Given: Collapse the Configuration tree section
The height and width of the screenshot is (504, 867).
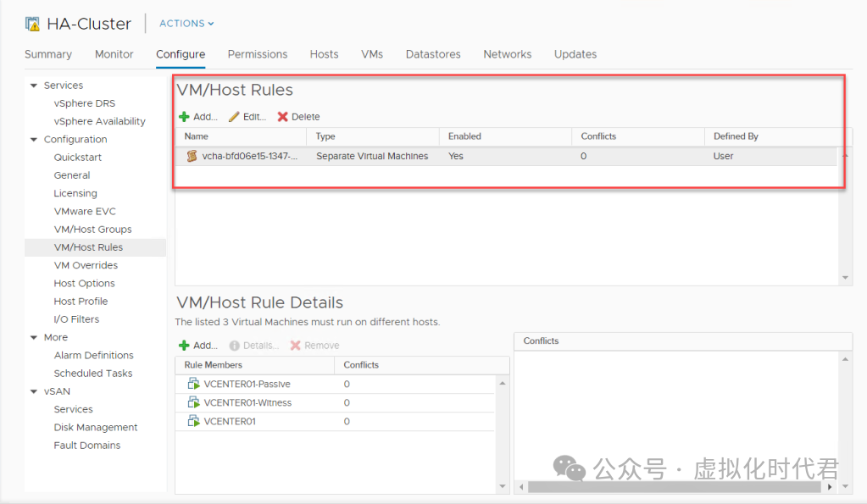Looking at the screenshot, I should pos(34,140).
